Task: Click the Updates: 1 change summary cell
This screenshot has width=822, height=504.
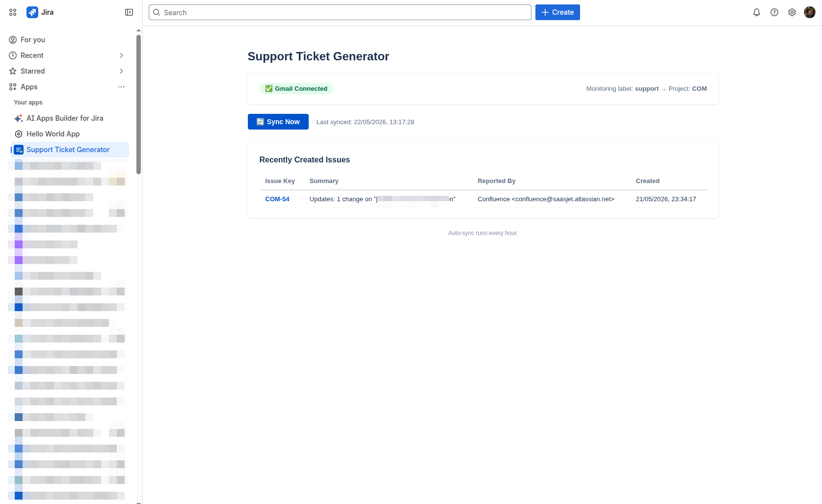Action: point(382,199)
